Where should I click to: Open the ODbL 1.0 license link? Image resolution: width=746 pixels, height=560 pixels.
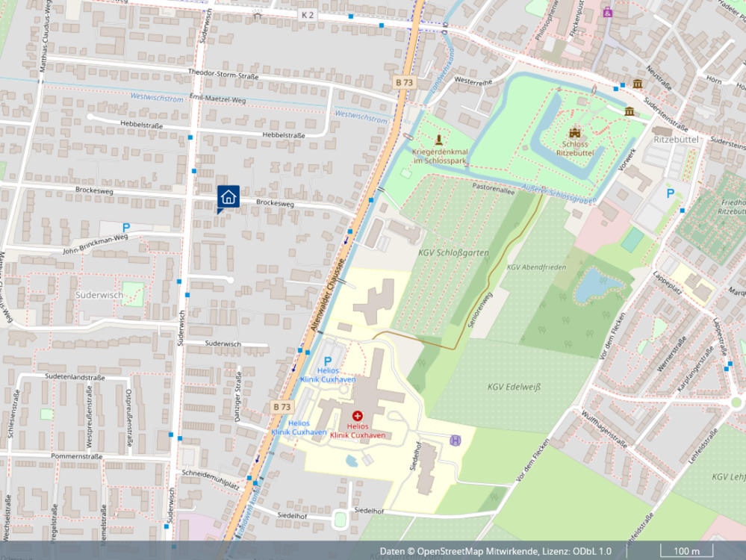[591, 551]
